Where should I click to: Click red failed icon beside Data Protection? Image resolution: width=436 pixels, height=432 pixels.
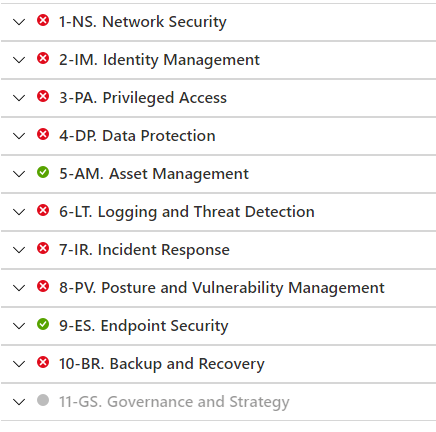coord(43,134)
